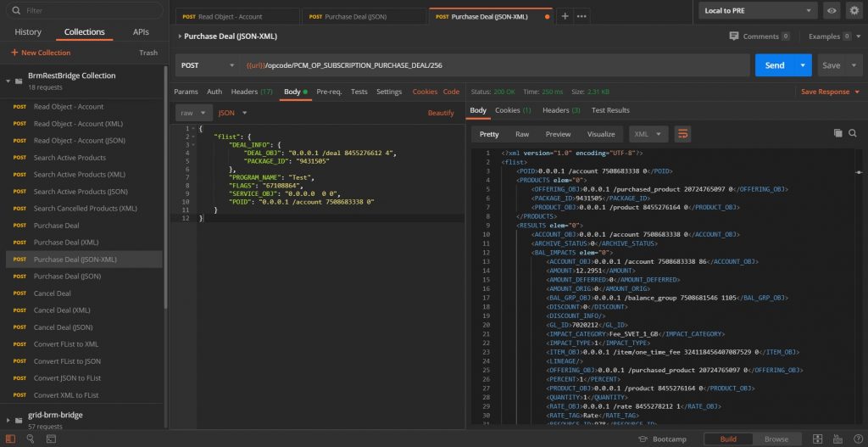Add a new request tab with plus icon
The image size is (868, 447).
tap(565, 16)
